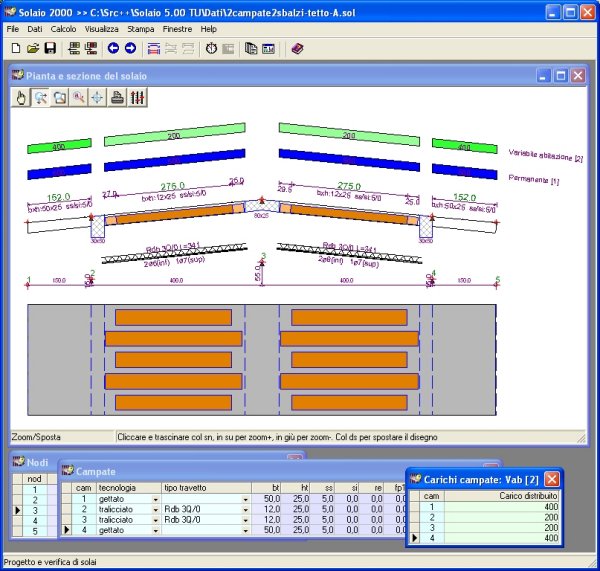Viewport: 600px width, 571px height.
Task: Select node 5 row in Nodi window
Action: coord(34,531)
